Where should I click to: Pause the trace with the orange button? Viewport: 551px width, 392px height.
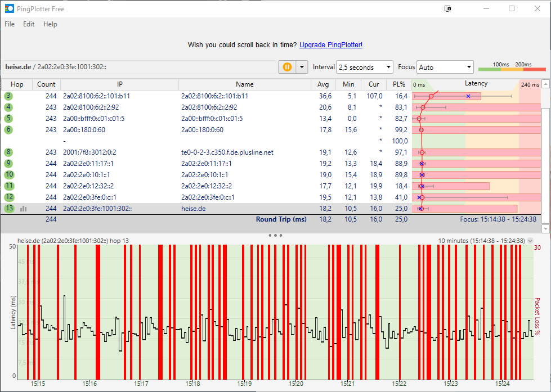click(x=287, y=67)
